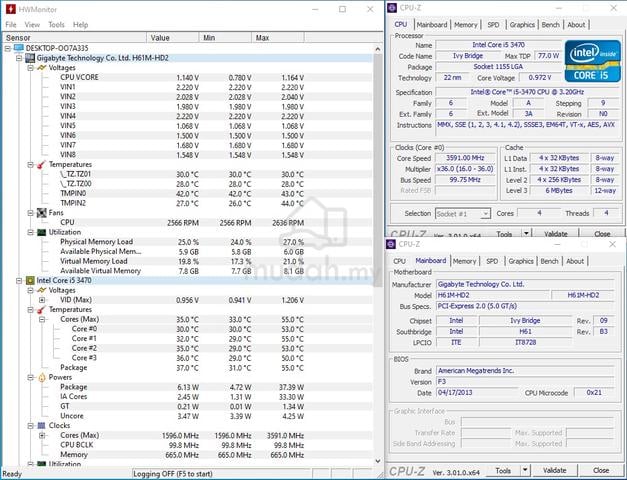This screenshot has height=480, width=627.
Task: Collapse the Gigabyte H61M-HD2 tree node
Action: point(19,58)
